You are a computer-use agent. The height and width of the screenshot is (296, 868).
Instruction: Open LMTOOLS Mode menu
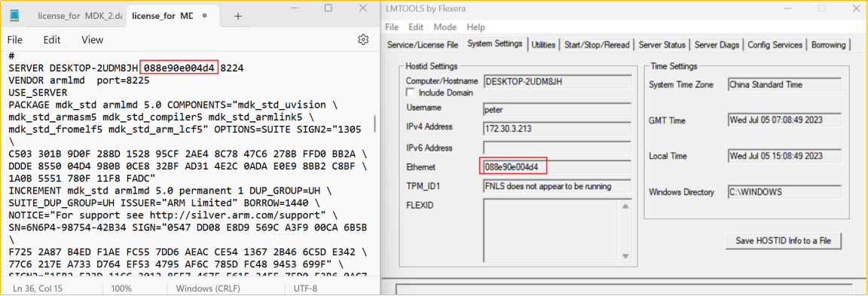(445, 26)
